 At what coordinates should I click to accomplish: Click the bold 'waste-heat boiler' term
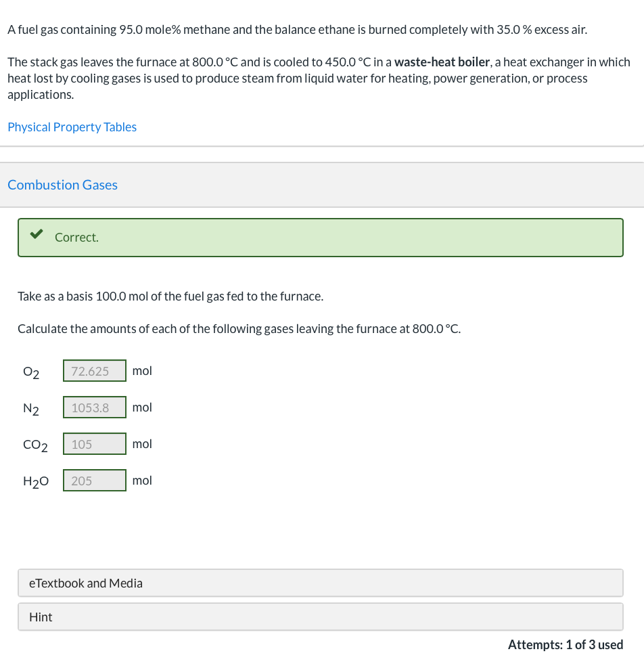pyautogui.click(x=442, y=62)
